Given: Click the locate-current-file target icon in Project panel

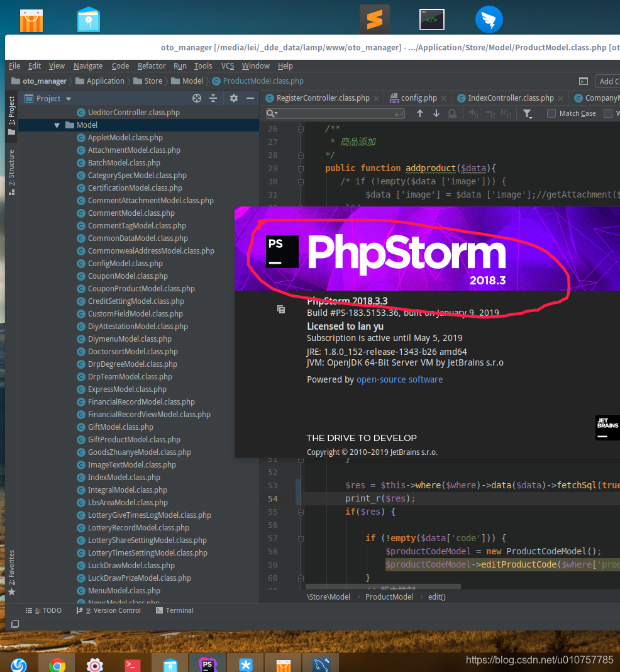Looking at the screenshot, I should (197, 99).
